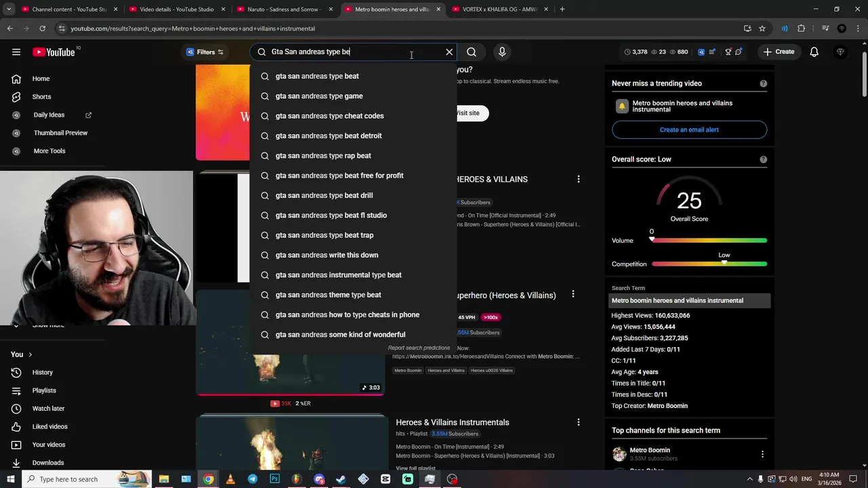Open the YouTube hamburger guide menu

point(16,52)
